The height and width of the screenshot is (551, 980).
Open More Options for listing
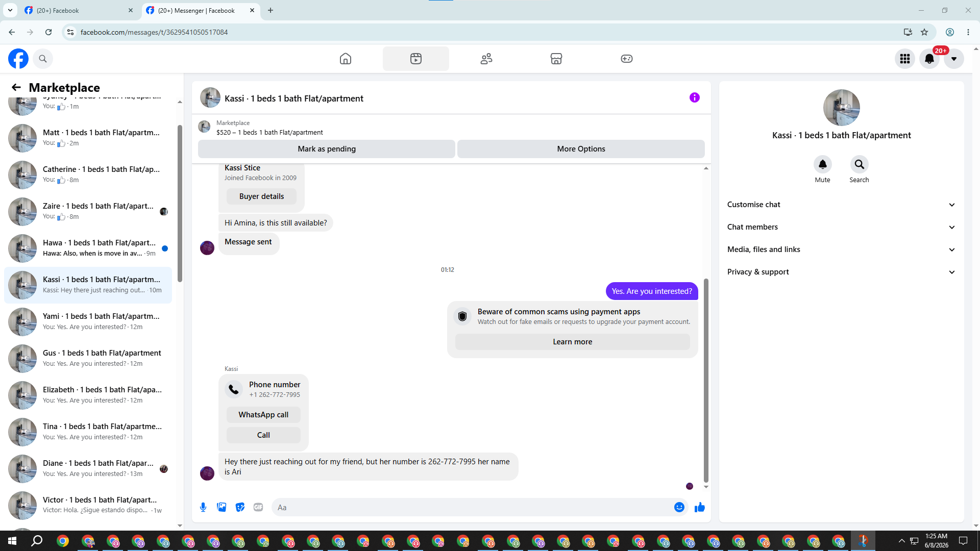pos(581,149)
